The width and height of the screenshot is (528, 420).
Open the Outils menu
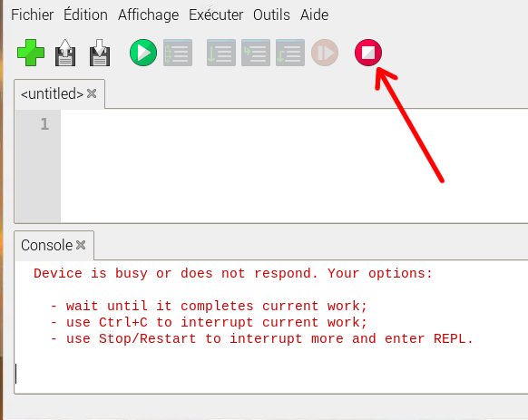271,15
